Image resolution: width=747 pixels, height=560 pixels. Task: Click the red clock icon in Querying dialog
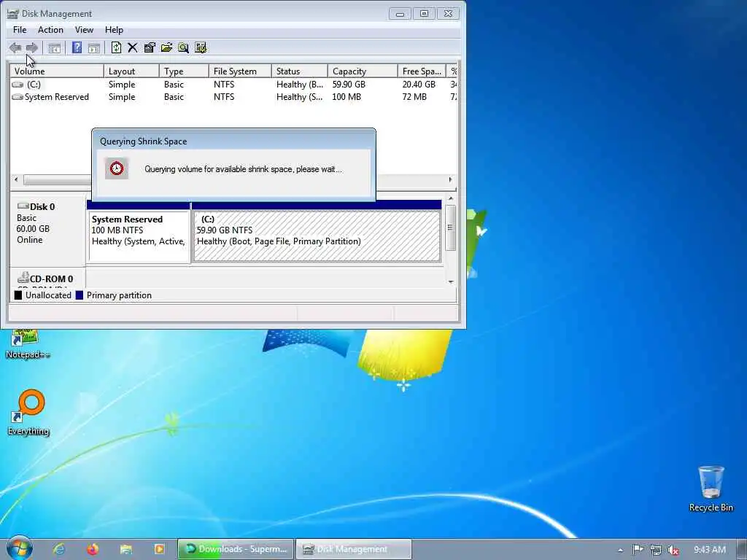click(x=117, y=168)
